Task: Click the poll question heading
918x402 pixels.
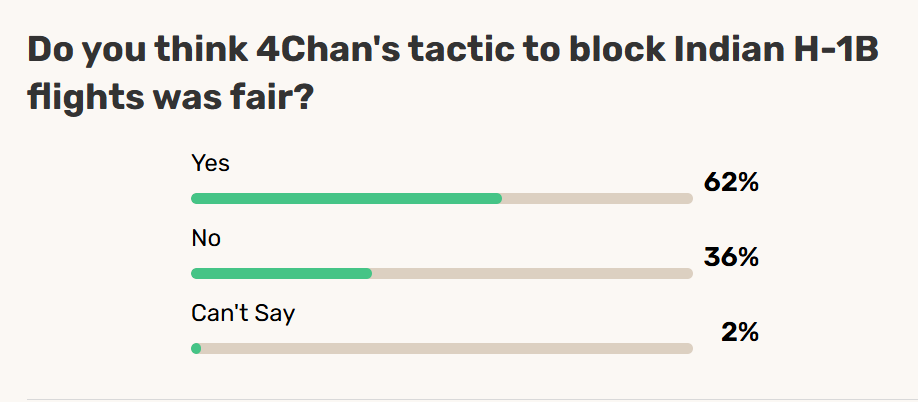Action: tap(453, 74)
